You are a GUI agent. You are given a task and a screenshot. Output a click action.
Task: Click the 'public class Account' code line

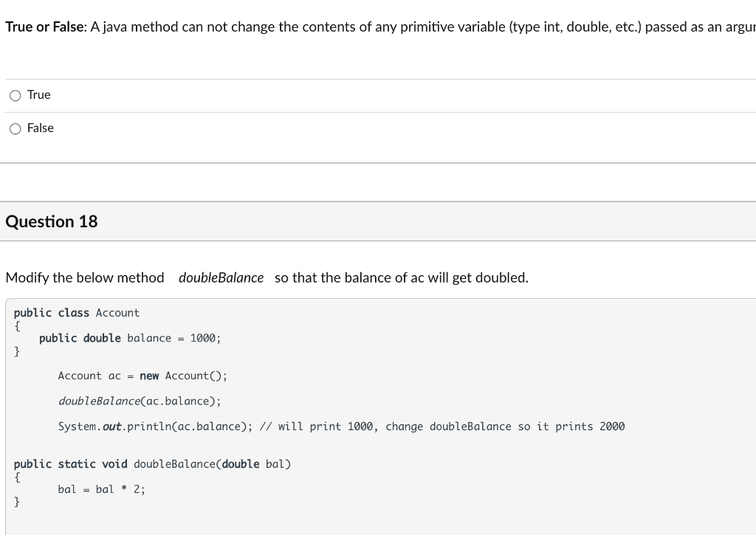pos(77,313)
